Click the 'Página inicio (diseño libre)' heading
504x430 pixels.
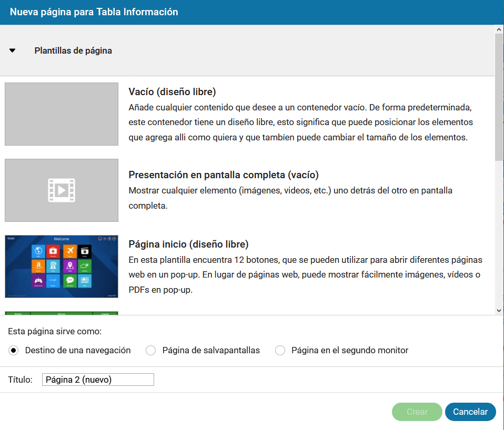tap(188, 244)
